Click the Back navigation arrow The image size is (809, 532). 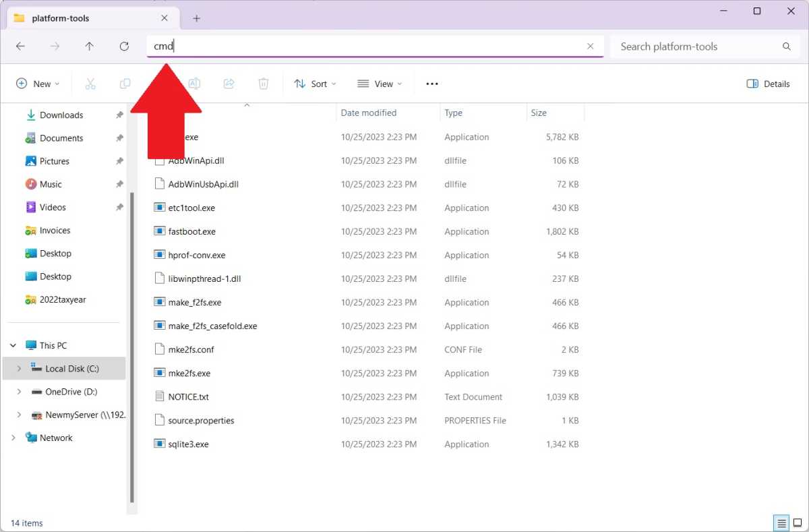(20, 47)
